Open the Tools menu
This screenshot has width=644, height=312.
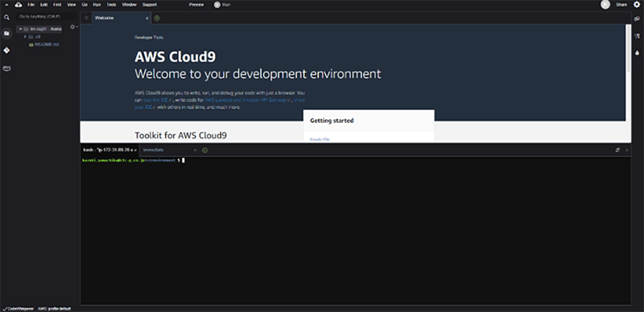(111, 5)
